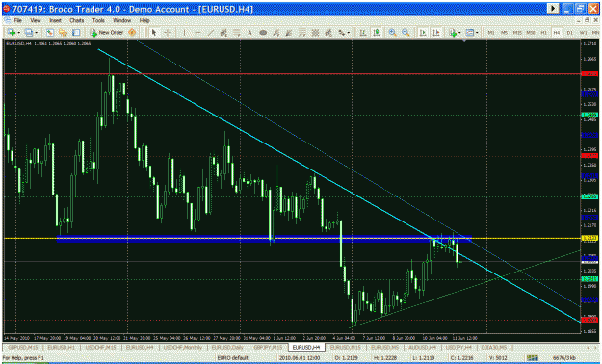Select the Gann Fan tool

(x=289, y=33)
